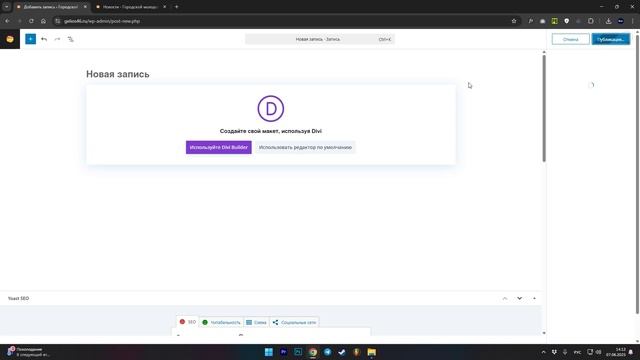Image resolution: width=640 pixels, height=360 pixels.
Task: Move Yoast SEO panel up
Action: (505, 298)
